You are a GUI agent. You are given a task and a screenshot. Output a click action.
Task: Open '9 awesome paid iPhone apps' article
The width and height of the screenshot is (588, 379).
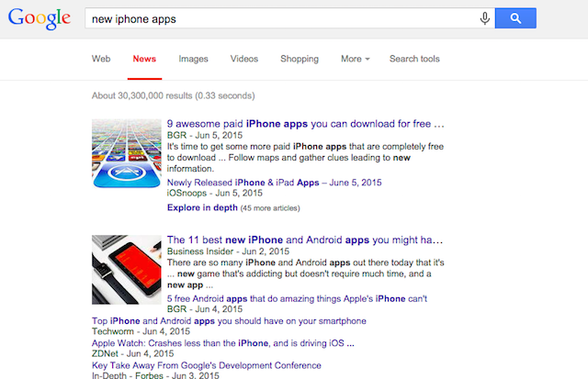coord(305,124)
